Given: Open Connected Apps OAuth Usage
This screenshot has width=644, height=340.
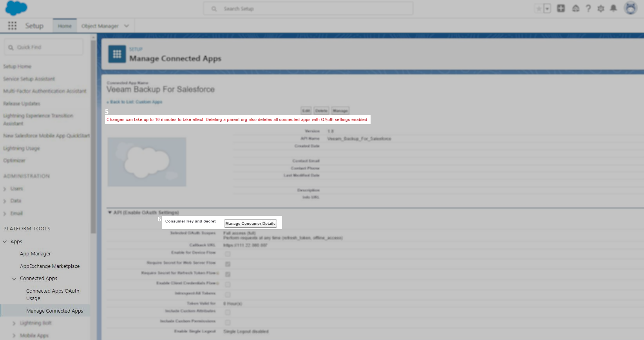Looking at the screenshot, I should click(52, 295).
